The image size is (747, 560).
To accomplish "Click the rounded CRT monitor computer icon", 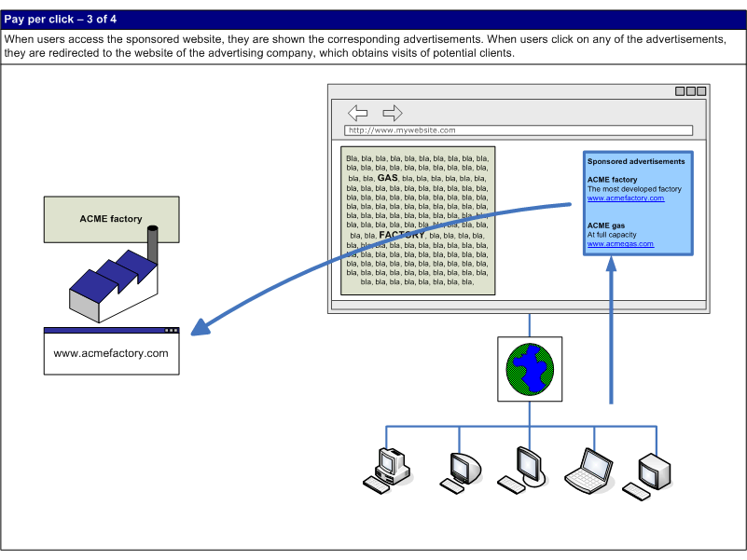I will click(460, 472).
